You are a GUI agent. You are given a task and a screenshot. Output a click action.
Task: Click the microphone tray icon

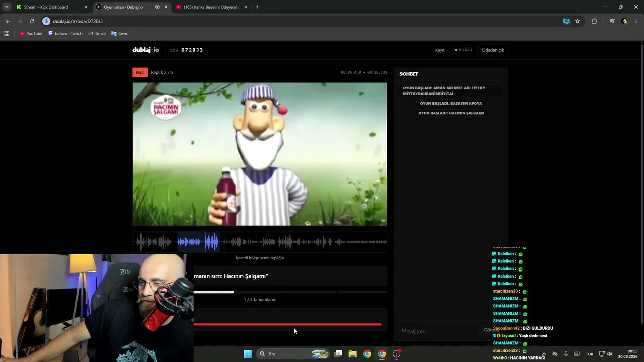(566, 354)
